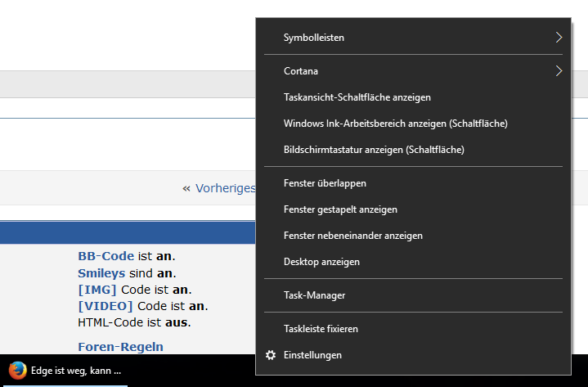Open the Foren-Regeln link
Screen dimensions: 588x387
tap(120, 347)
